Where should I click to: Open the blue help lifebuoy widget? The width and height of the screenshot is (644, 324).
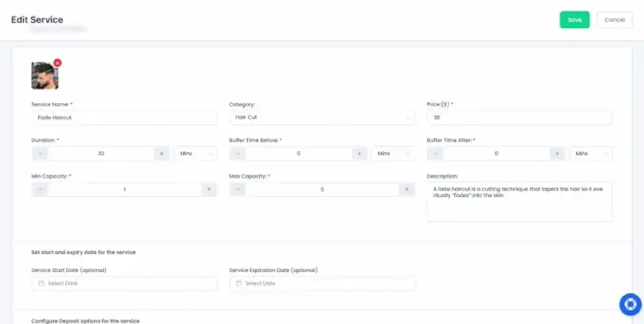tap(631, 305)
